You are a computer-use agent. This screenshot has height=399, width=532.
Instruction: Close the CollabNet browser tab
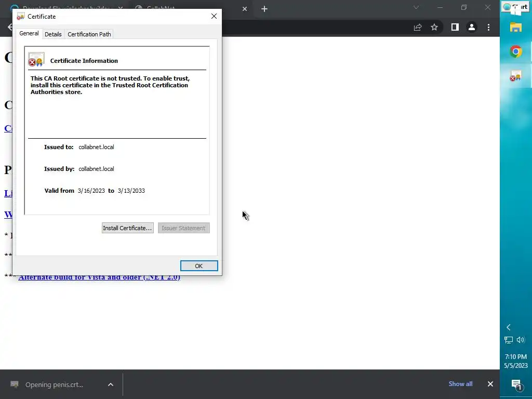[245, 9]
